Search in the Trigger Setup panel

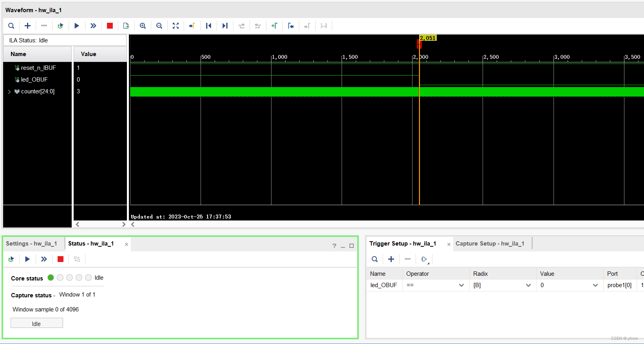(x=375, y=259)
